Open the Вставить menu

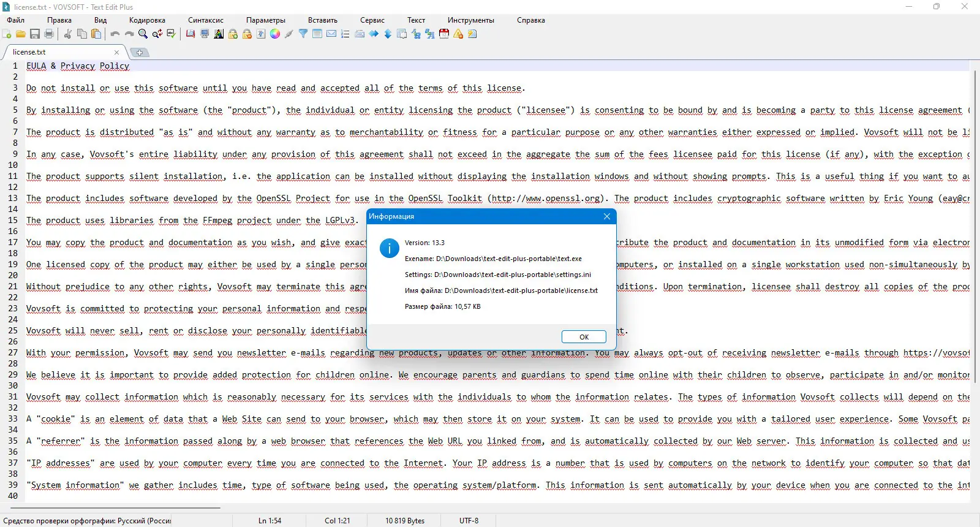coord(323,20)
